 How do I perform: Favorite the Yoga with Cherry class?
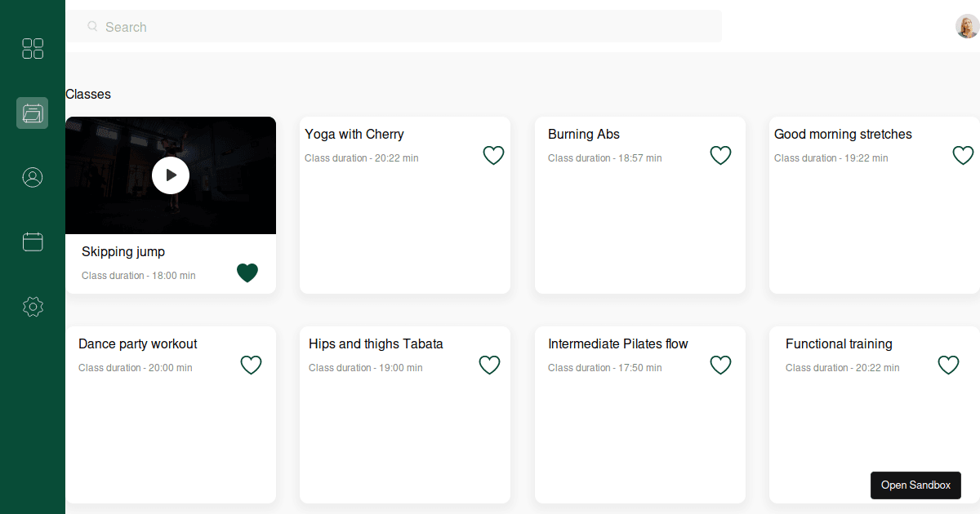pyautogui.click(x=493, y=155)
